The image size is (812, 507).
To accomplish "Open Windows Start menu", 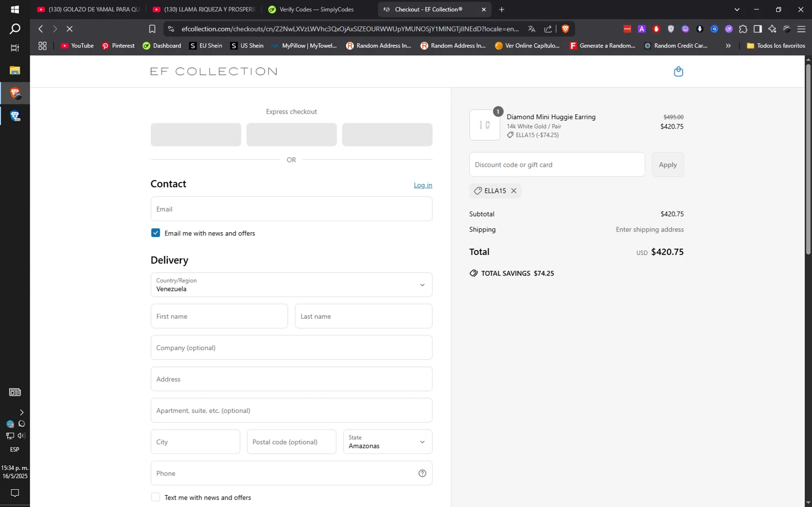I will point(15,9).
